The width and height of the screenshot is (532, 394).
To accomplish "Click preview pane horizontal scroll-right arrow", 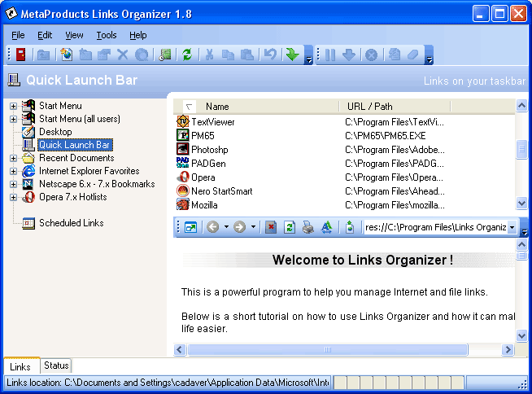I will [x=508, y=349].
